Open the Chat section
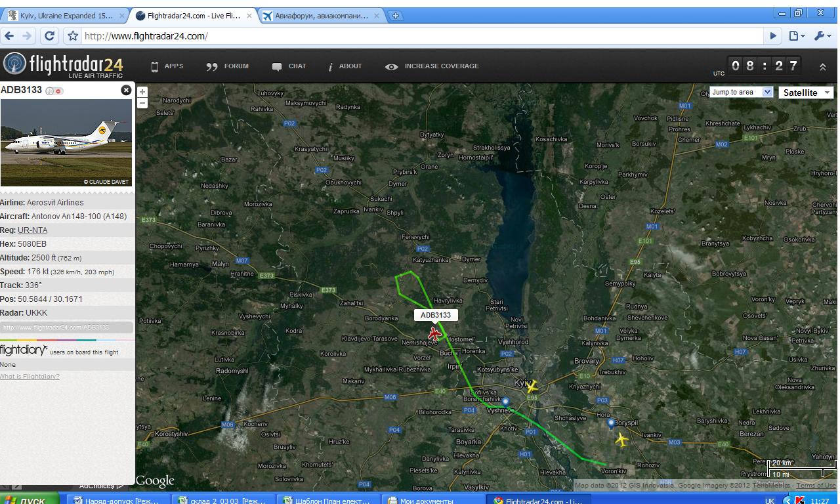Screen dimensions: 840x504 [x=289, y=66]
